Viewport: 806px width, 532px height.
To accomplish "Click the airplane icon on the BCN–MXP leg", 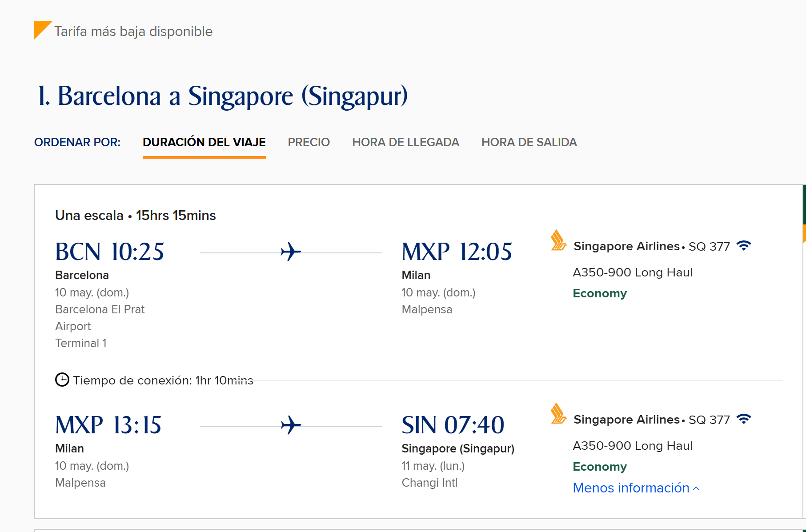I will tap(291, 252).
